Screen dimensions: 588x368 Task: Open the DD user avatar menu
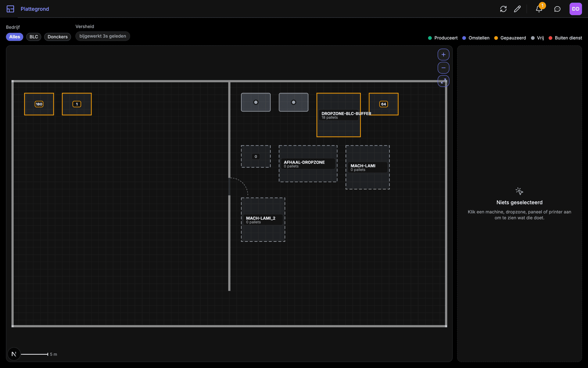(576, 9)
